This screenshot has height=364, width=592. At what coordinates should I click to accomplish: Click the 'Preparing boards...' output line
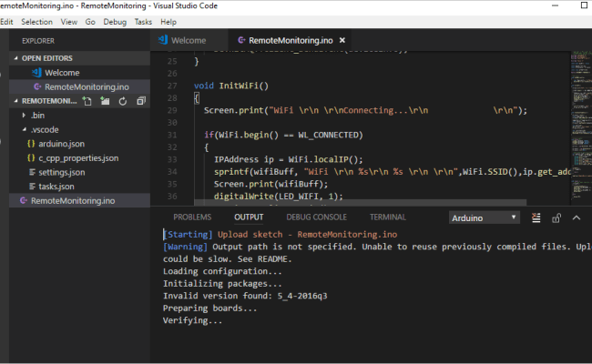coord(209,308)
